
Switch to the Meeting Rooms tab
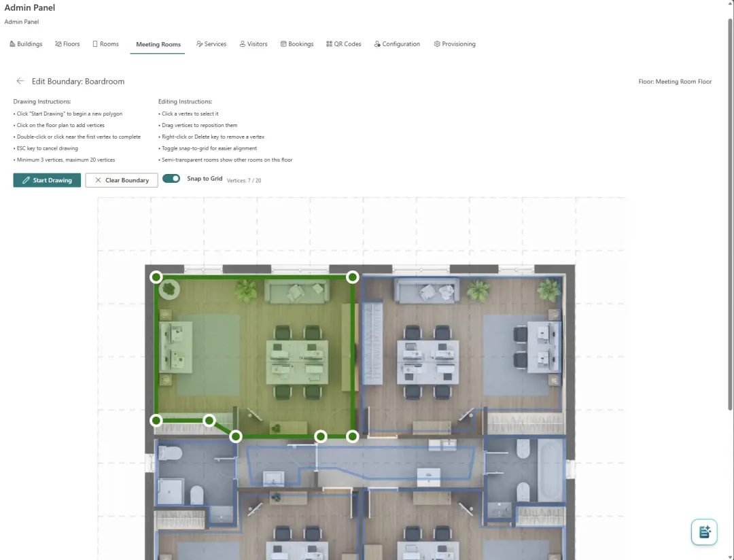tap(157, 43)
